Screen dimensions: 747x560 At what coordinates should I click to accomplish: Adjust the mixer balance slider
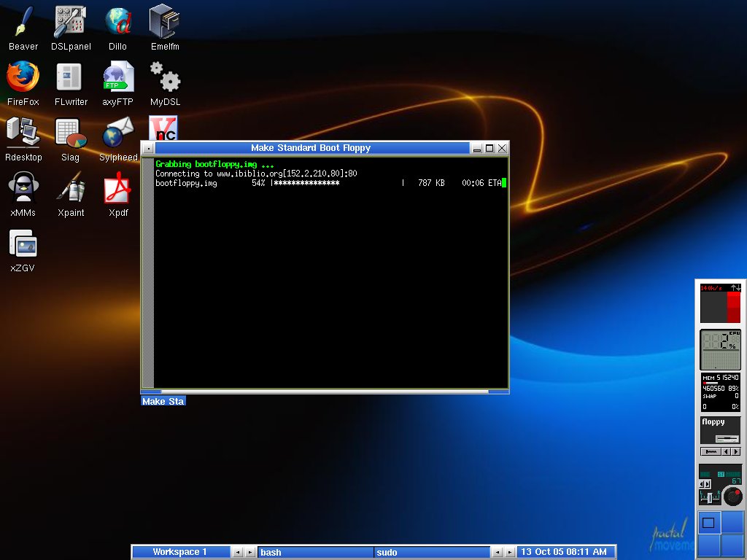pos(710,497)
